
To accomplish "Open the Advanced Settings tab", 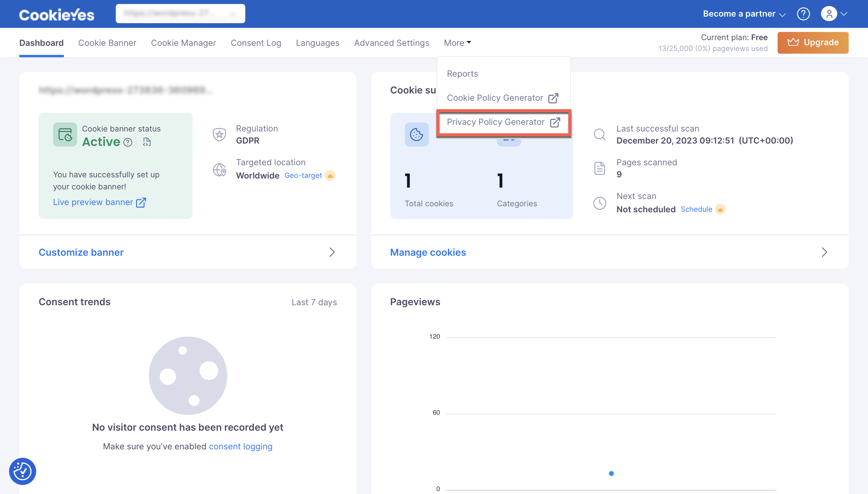I will pos(392,43).
